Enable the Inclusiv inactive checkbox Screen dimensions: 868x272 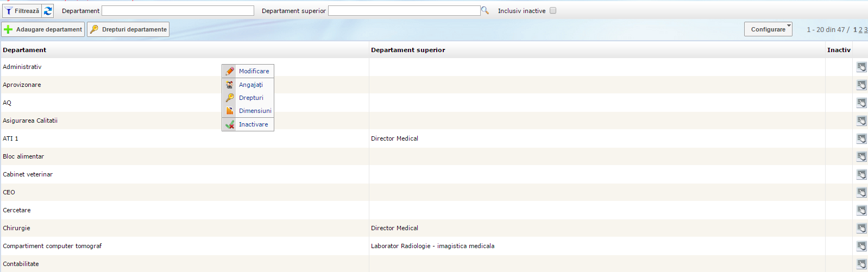point(553,11)
